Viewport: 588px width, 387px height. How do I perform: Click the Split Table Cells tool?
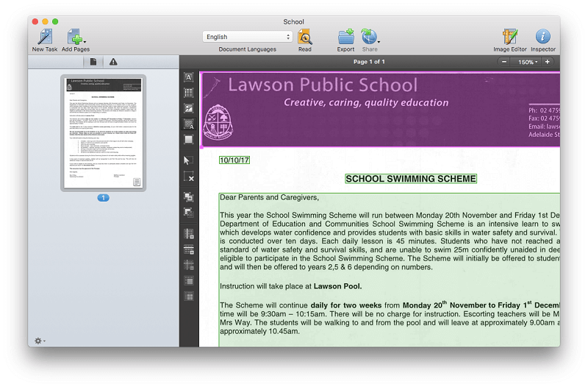coord(189,297)
